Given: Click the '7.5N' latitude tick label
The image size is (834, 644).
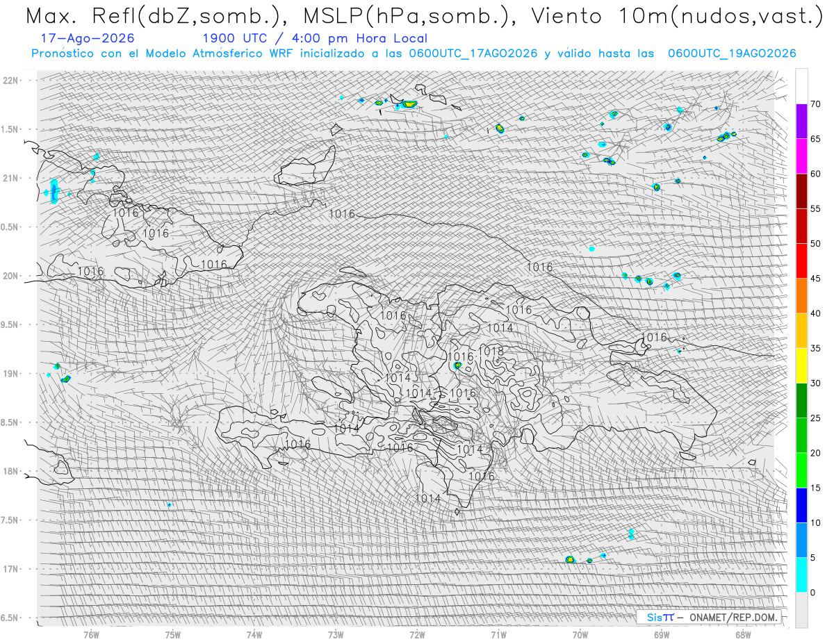Looking at the screenshot, I should [x=10, y=520].
